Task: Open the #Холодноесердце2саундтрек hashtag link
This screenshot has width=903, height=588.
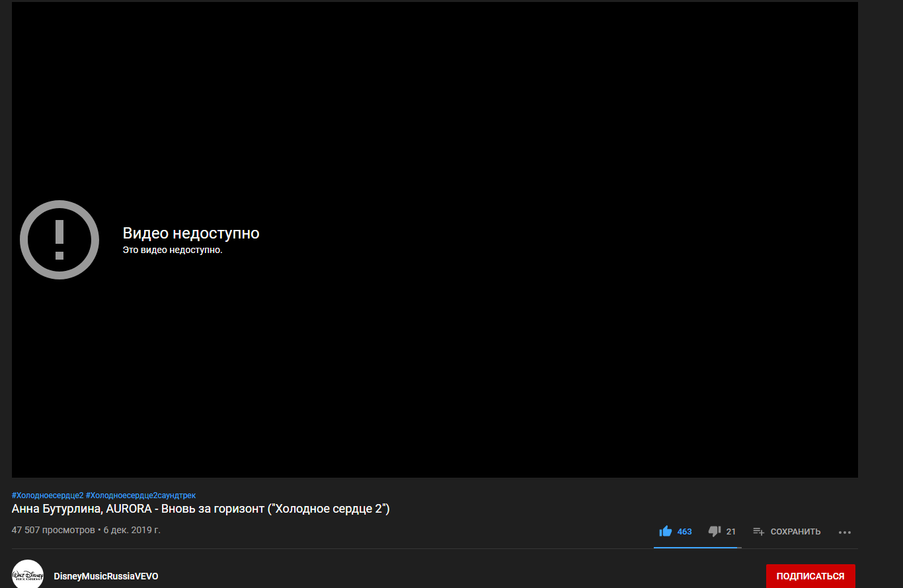Action: (141, 495)
